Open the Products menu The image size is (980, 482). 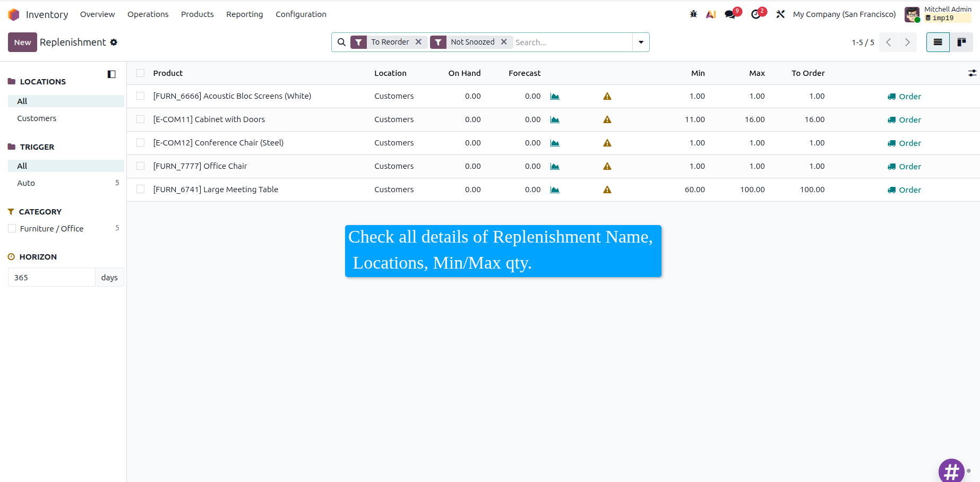[x=197, y=14]
